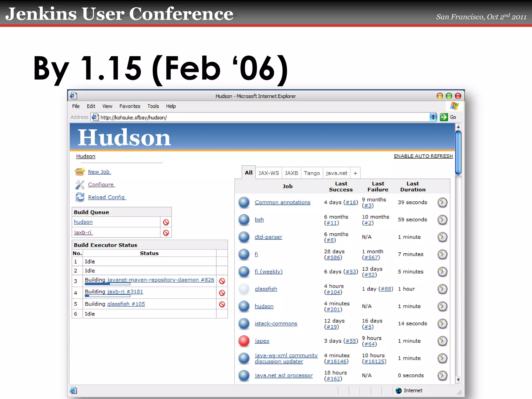Schedule a build for Common annotations
Image resolution: width=532 pixels, height=399 pixels.
click(442, 202)
